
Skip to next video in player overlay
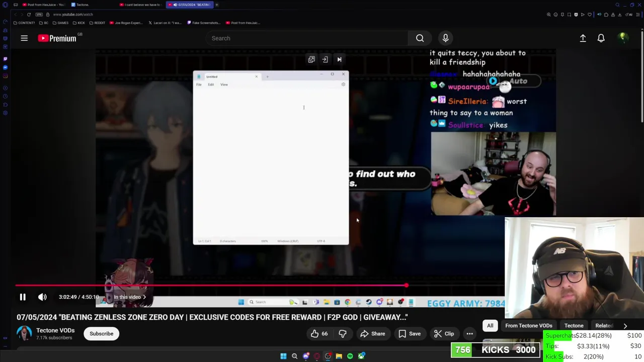[x=339, y=59]
